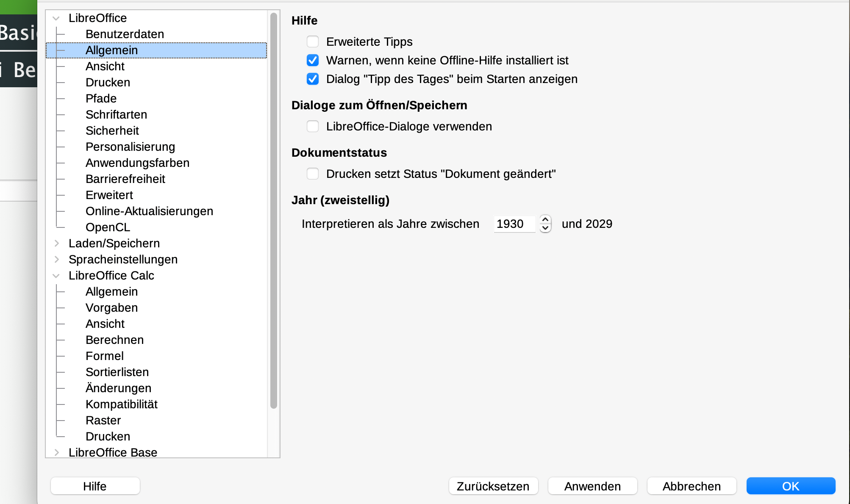Toggle Drucken setzt Status "Dokument geändert"
This screenshot has width=850, height=504.
(313, 174)
